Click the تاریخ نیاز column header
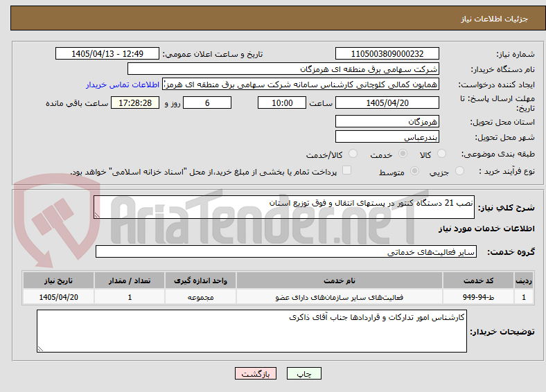This screenshot has height=392, width=546. tap(58, 280)
